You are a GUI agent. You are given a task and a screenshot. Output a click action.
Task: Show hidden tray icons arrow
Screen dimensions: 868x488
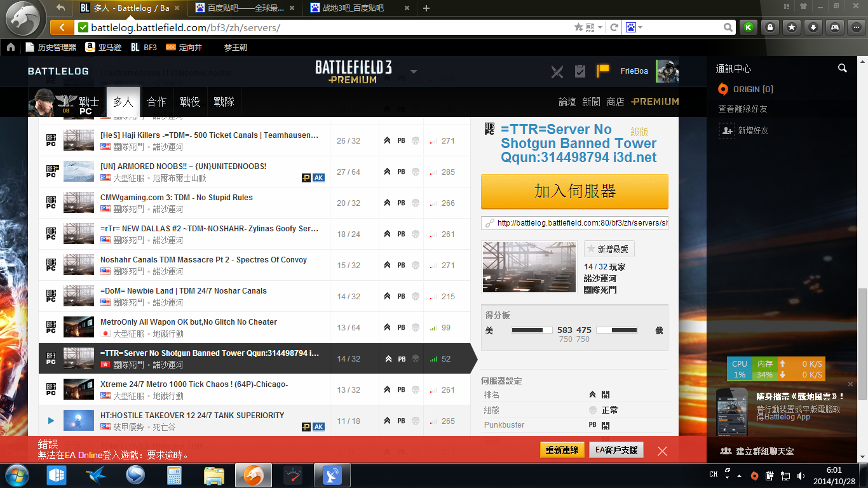[738, 475]
